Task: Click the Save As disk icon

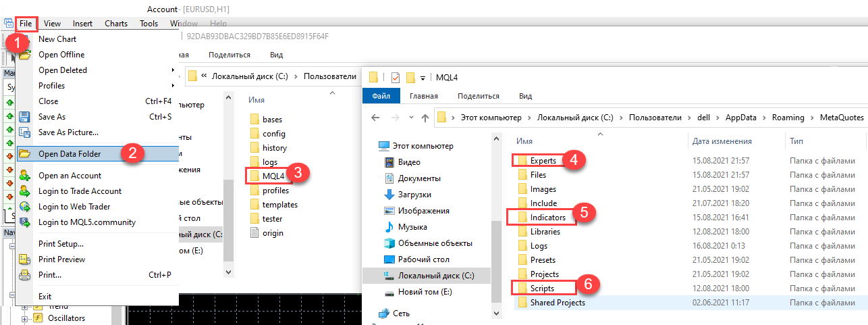Action: click(25, 117)
